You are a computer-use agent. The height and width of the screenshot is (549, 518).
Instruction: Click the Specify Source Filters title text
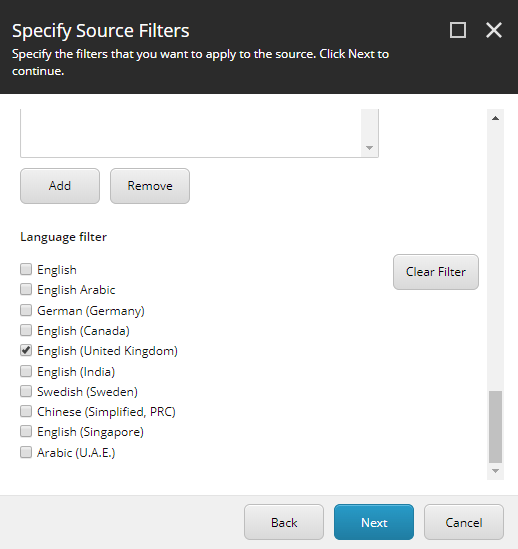click(101, 31)
